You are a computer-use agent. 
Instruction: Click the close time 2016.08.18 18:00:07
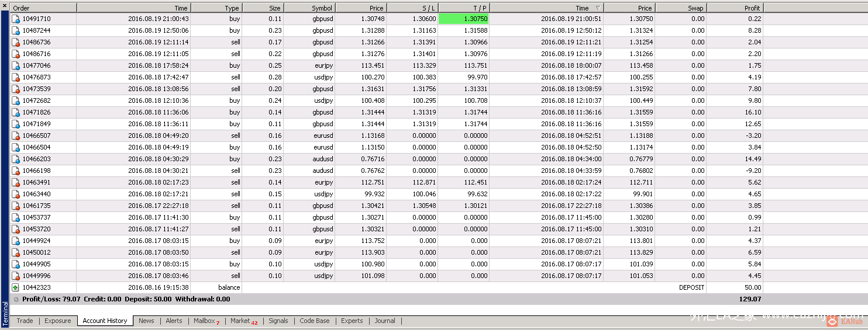tap(571, 65)
